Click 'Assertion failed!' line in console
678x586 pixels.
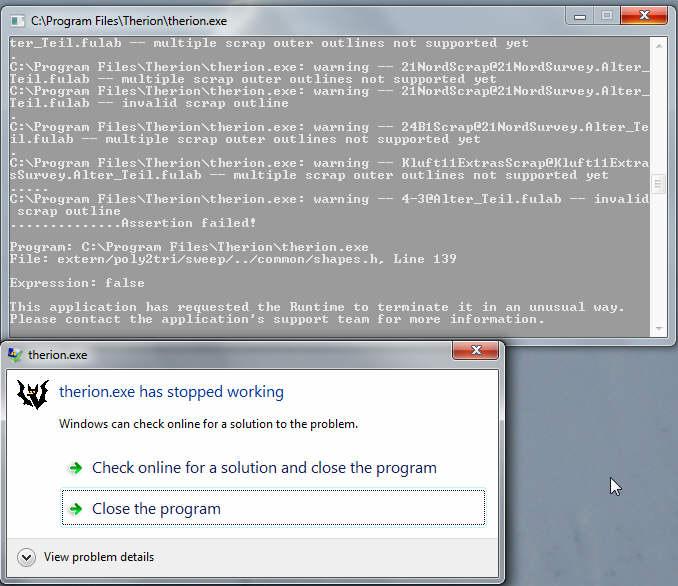189,223
